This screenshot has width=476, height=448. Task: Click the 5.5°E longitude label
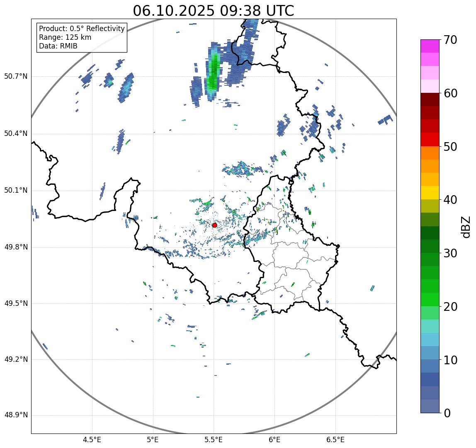coord(214,440)
